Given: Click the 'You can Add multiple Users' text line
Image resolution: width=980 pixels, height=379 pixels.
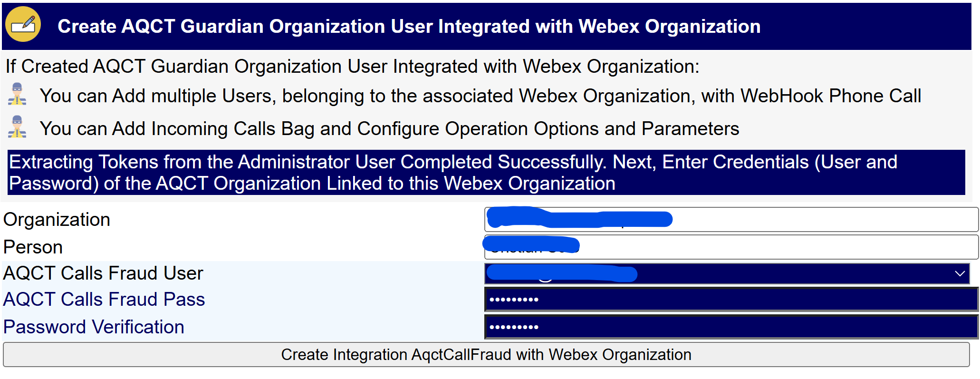Looking at the screenshot, I should 480,96.
